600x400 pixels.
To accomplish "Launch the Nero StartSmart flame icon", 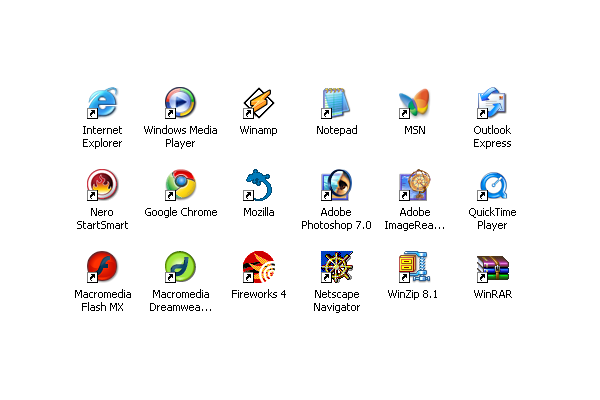I will 102,185.
